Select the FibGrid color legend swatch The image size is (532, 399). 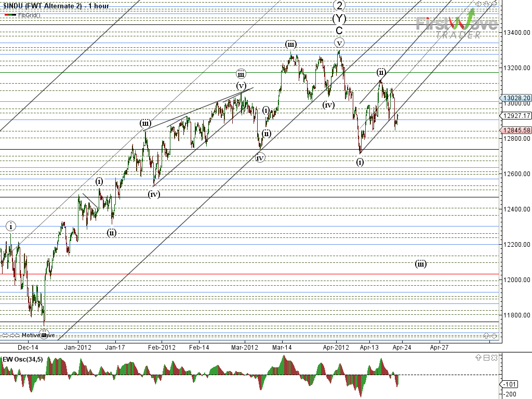(10, 15)
